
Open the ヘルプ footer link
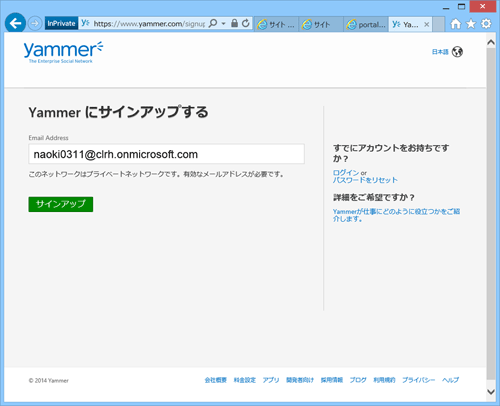pos(450,380)
